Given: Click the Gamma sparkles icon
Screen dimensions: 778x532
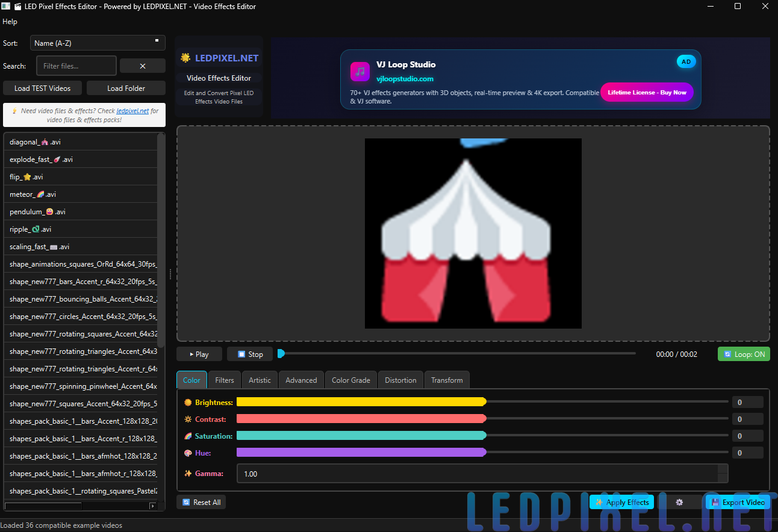Looking at the screenshot, I should tap(188, 474).
